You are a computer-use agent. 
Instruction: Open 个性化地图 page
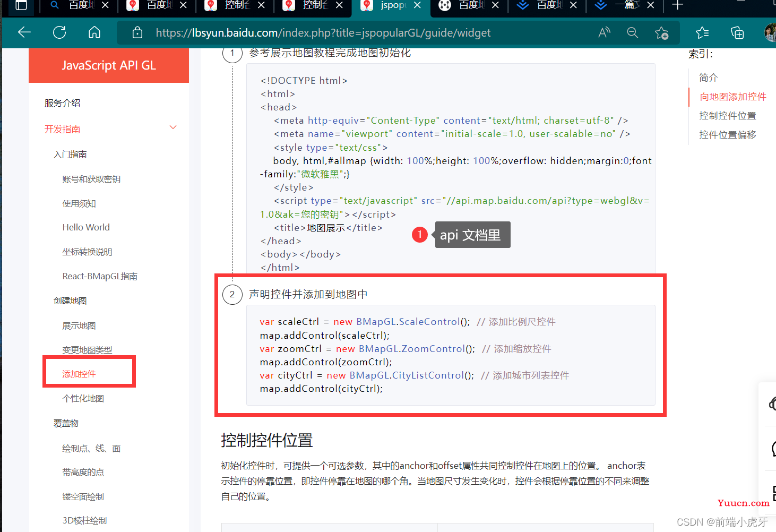[83, 399]
